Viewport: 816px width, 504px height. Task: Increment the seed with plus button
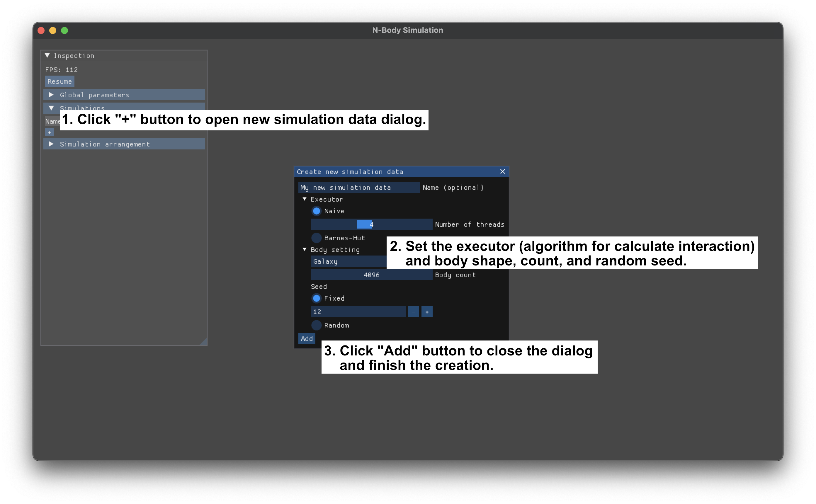tap(427, 312)
